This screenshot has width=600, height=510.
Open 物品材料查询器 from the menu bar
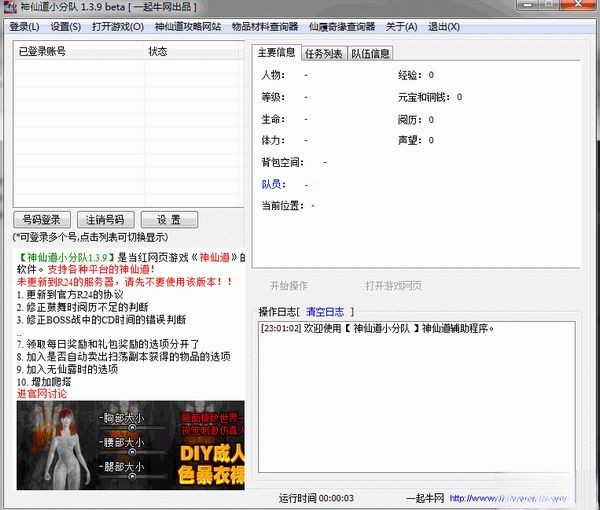tap(265, 27)
